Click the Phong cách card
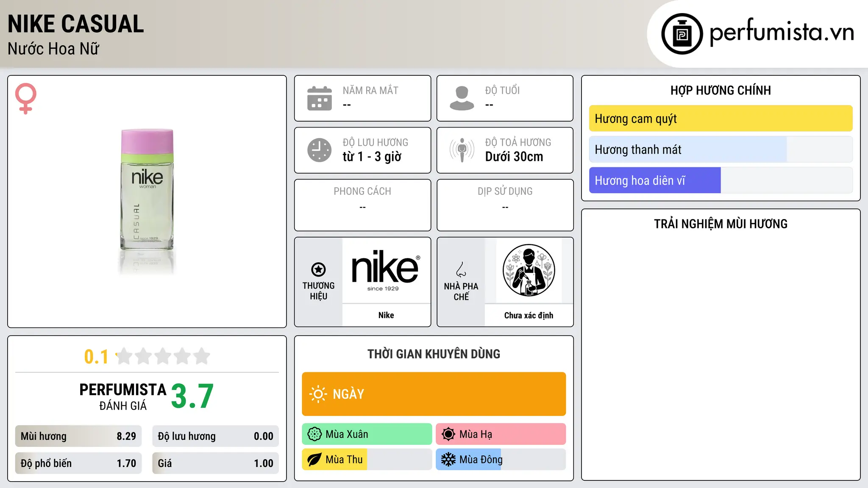868x488 pixels. tap(362, 205)
